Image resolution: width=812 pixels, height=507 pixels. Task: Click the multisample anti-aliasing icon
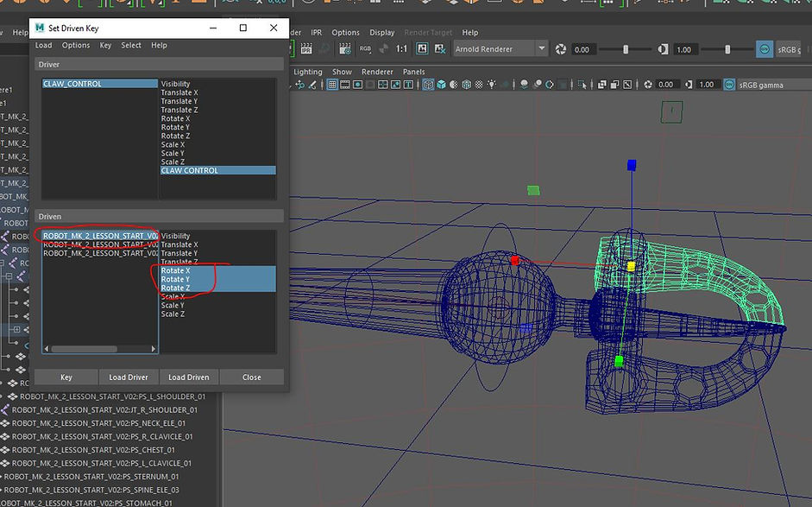click(x=550, y=85)
